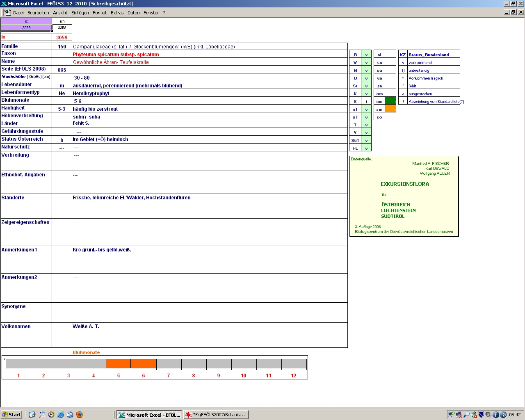This screenshot has width=525, height=420.
Task: Click the Seite value 865
Action: [62, 70]
